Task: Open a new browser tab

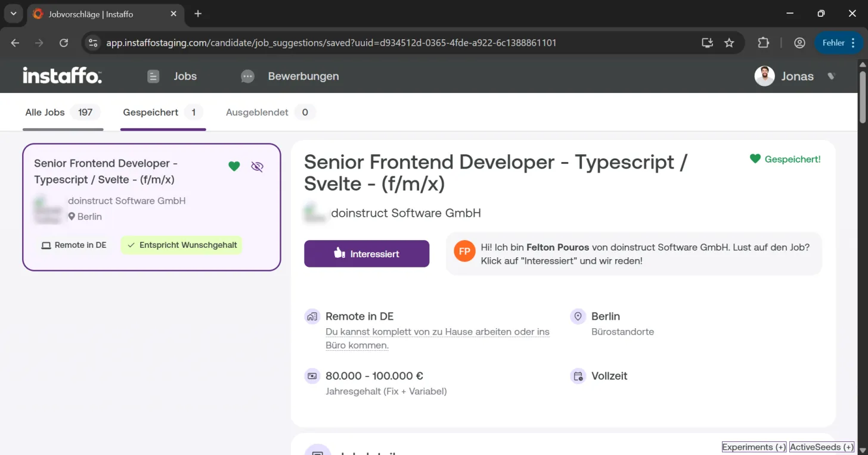Action: 198,14
